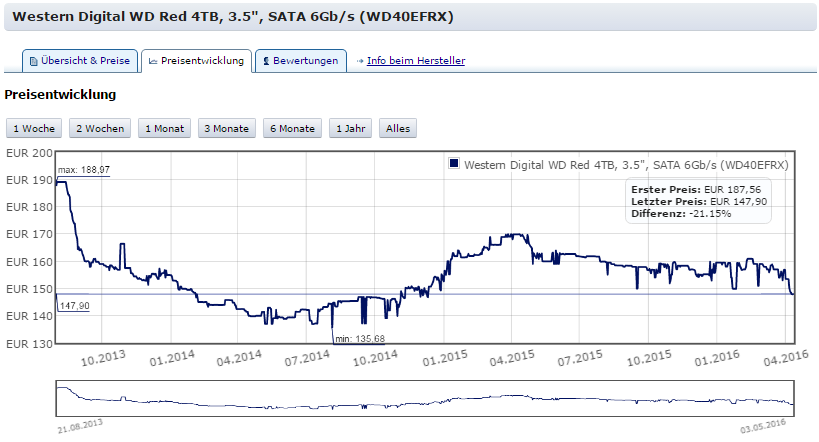This screenshot has width=819, height=442.
Task: Click the chart icon on Preisentwicklung tab
Action: click(153, 61)
